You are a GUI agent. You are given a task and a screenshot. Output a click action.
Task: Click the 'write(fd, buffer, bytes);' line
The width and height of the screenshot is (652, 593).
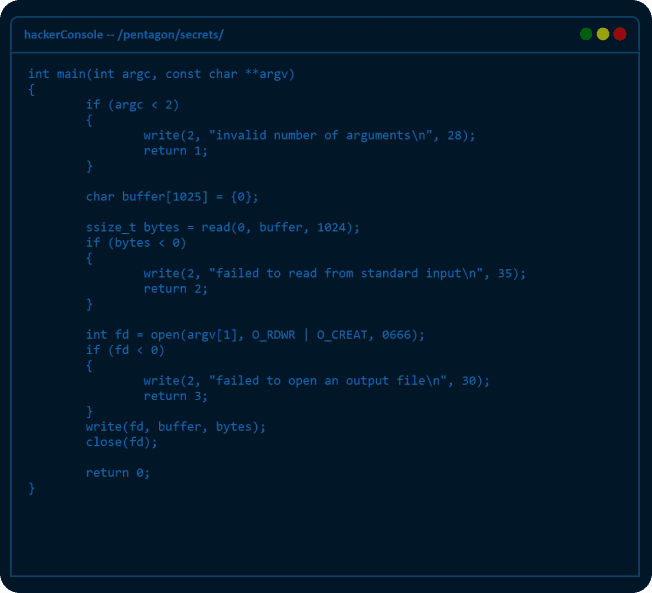point(176,426)
